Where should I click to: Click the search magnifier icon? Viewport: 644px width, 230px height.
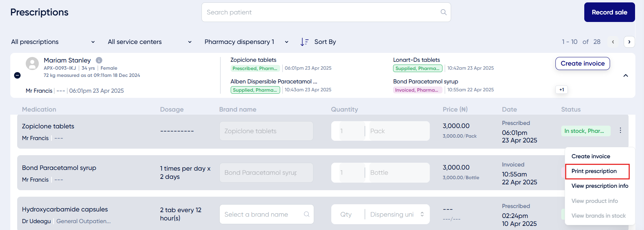click(444, 12)
